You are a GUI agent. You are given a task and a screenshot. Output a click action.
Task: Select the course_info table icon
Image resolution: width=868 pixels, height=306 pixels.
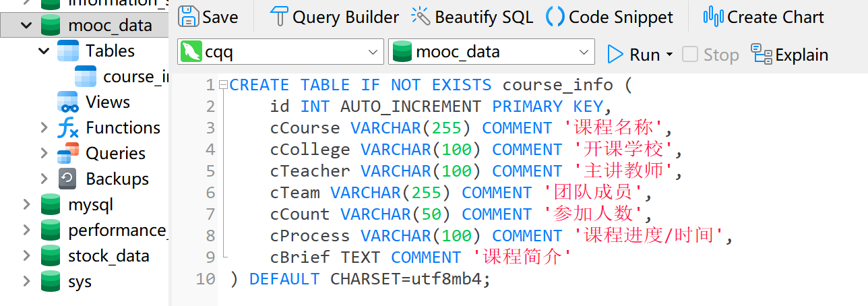pos(86,77)
